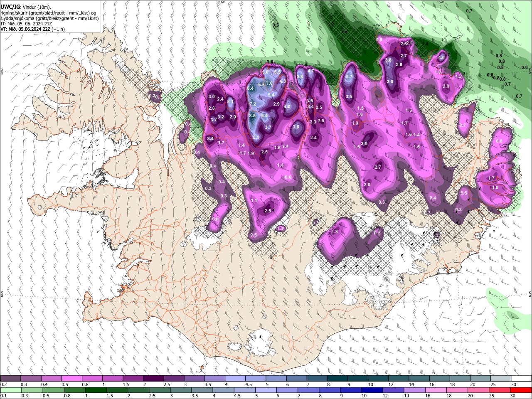Viewport: 532px width, 399px height.
Task: Pick the pale green 0.1–0.3 swatch in bottom legend
Action: [10, 390]
